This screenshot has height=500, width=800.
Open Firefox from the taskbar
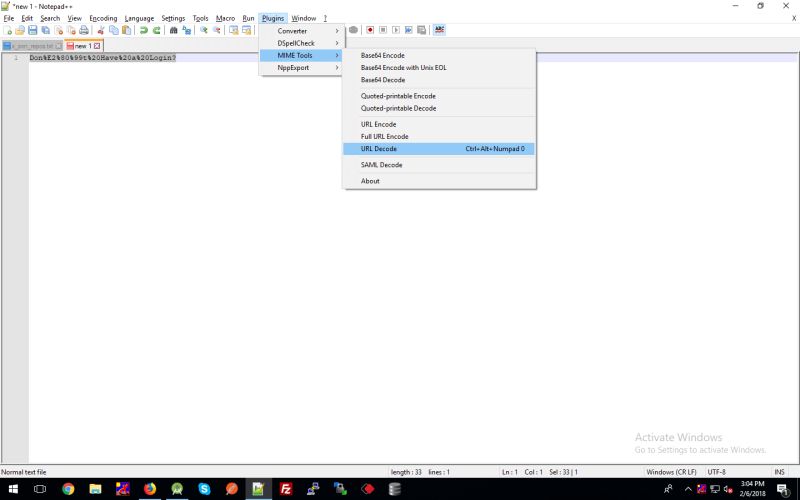pyautogui.click(x=149, y=489)
